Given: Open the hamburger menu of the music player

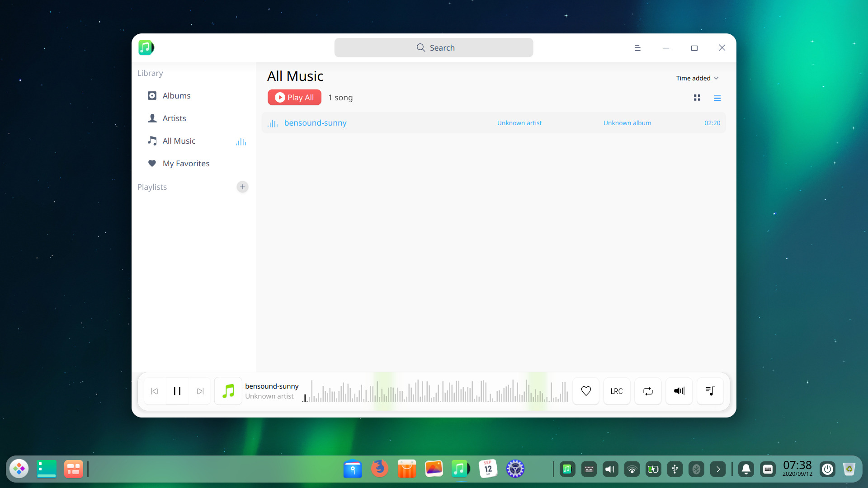Looking at the screenshot, I should (x=637, y=47).
